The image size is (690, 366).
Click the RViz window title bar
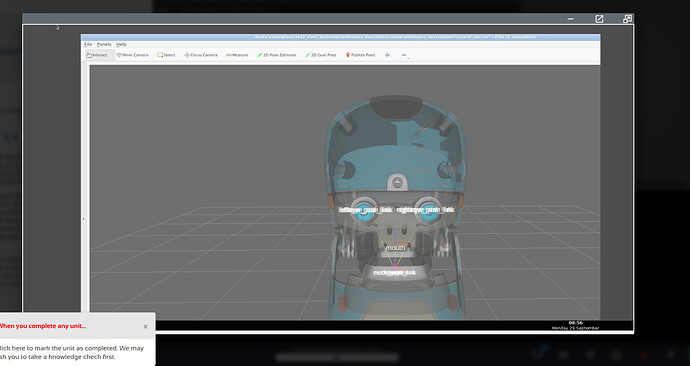340,37
